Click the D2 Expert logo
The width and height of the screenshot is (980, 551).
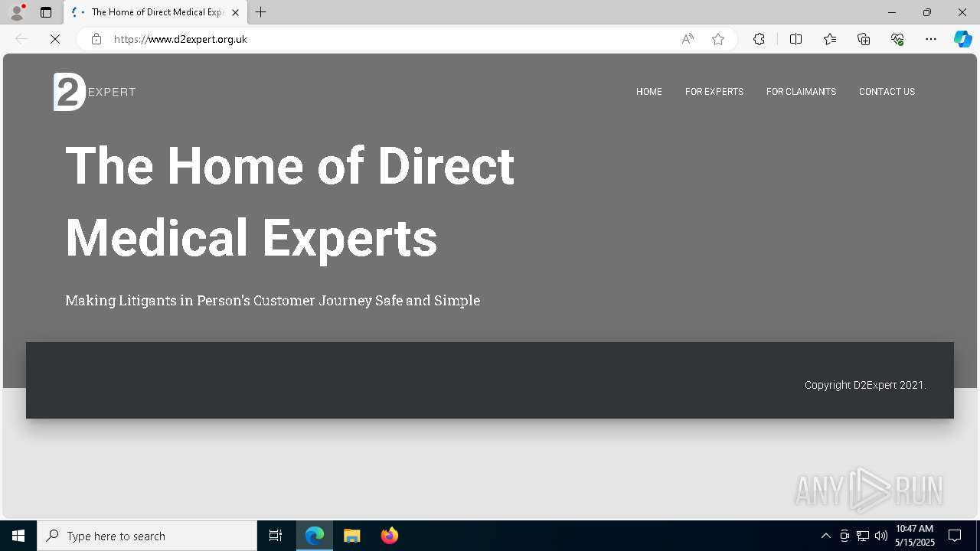[x=94, y=92]
